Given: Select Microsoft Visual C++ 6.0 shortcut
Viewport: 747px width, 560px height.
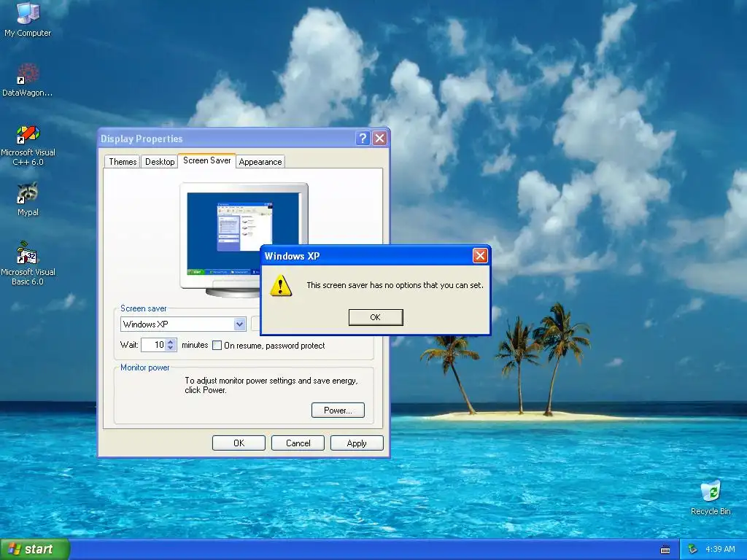Looking at the screenshot, I should pyautogui.click(x=28, y=145).
